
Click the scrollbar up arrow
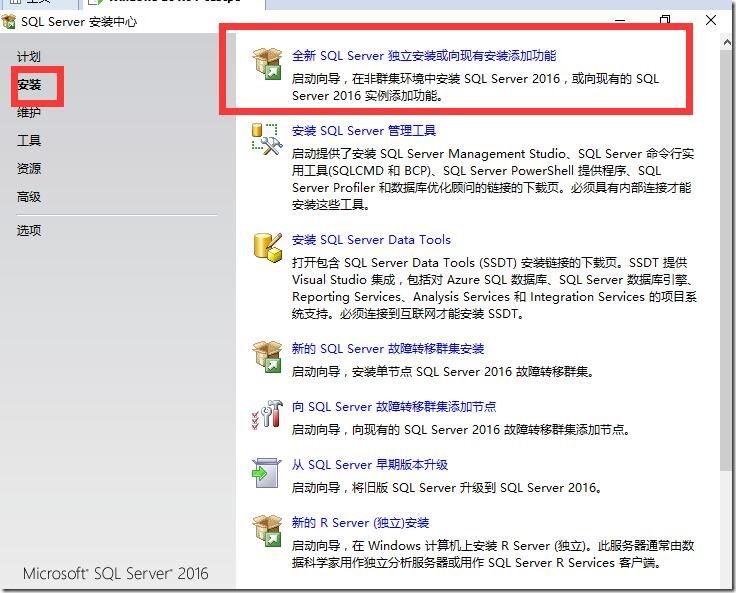pos(727,43)
